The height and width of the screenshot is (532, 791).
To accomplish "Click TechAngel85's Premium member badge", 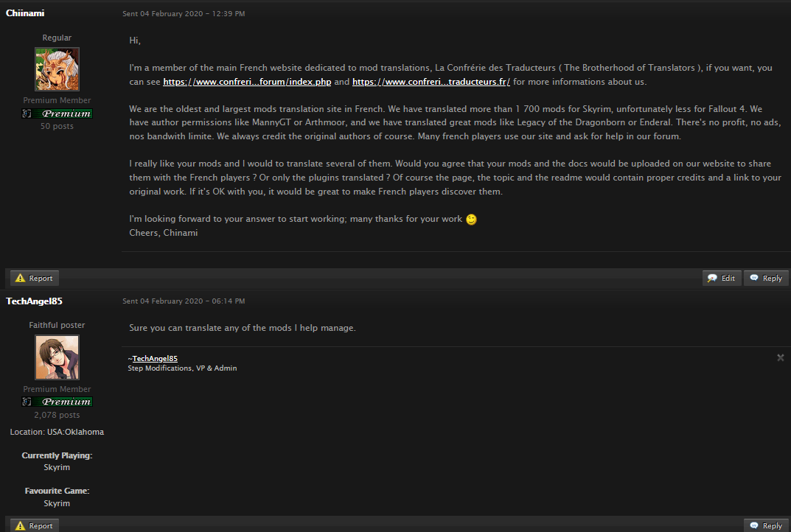I will [57, 402].
